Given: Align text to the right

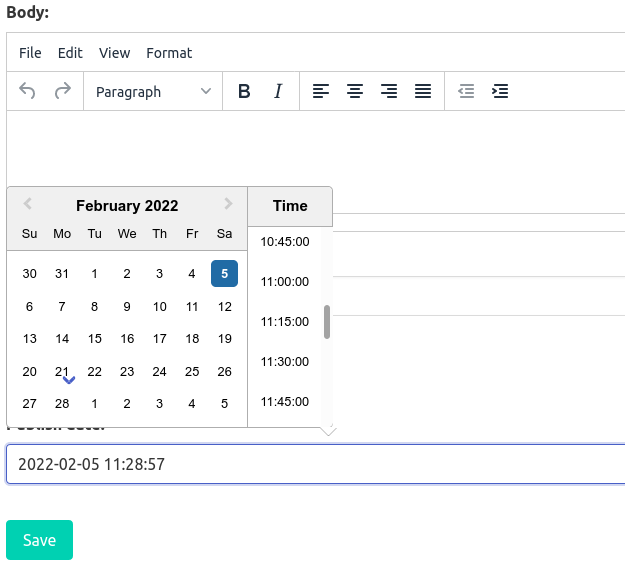Looking at the screenshot, I should [389, 91].
